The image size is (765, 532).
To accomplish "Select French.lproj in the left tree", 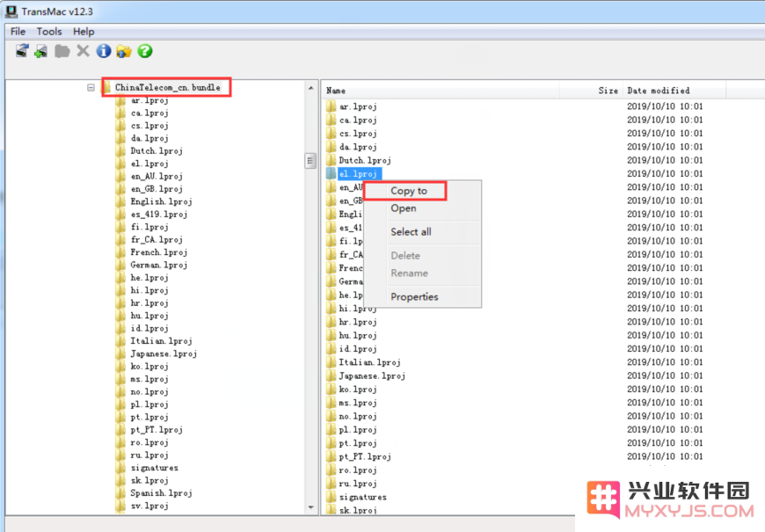I will pyautogui.click(x=158, y=253).
